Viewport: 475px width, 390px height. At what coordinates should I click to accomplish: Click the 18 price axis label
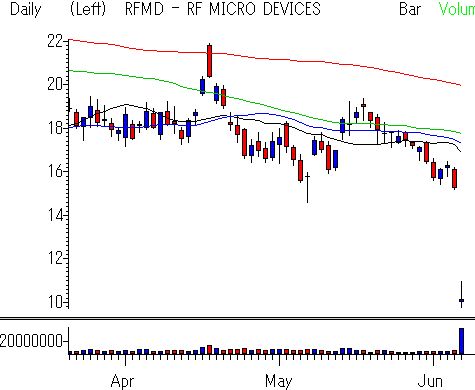[55, 128]
